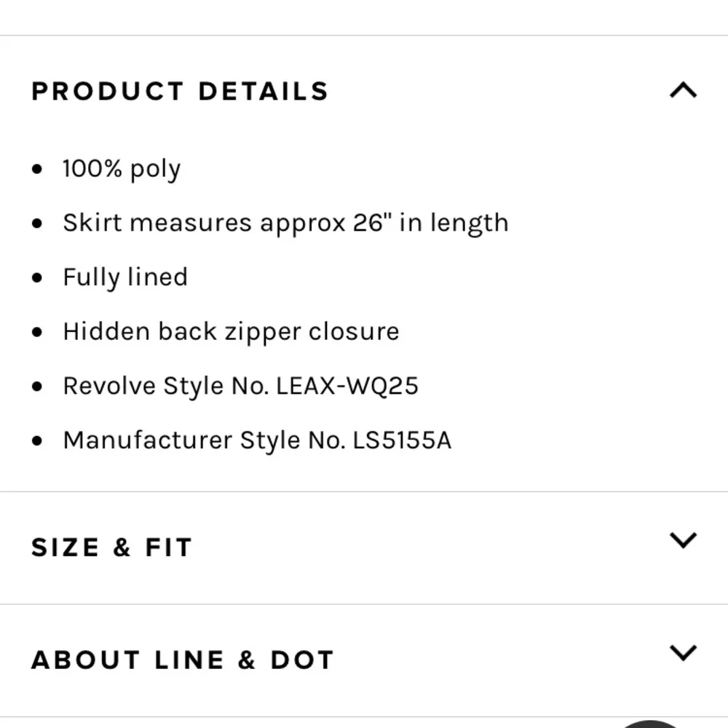
Task: Open the Size & Fit section heading
Action: pyautogui.click(x=111, y=547)
